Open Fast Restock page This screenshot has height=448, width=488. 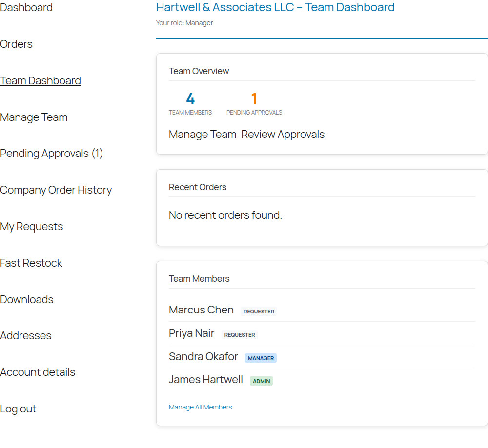[31, 263]
